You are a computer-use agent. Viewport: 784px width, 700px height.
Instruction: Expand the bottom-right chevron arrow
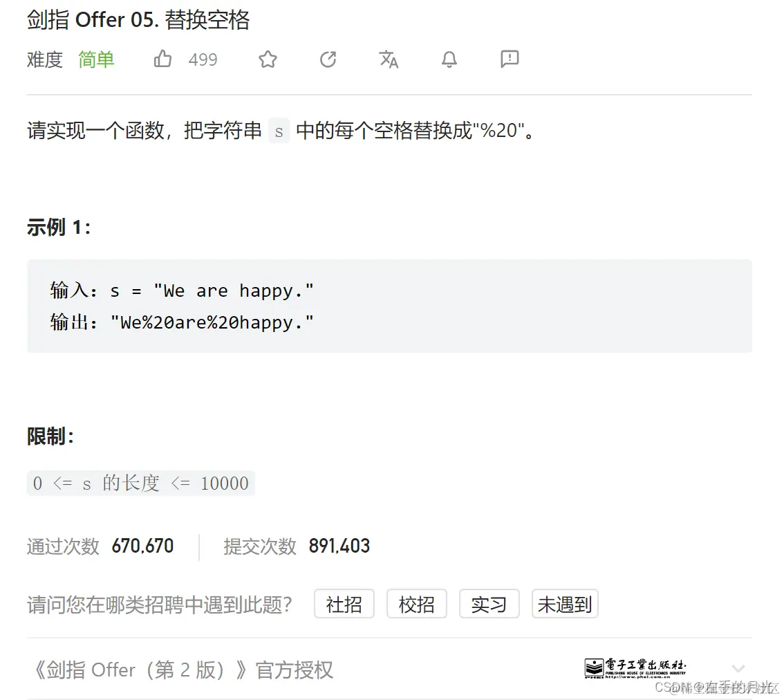coord(738,668)
